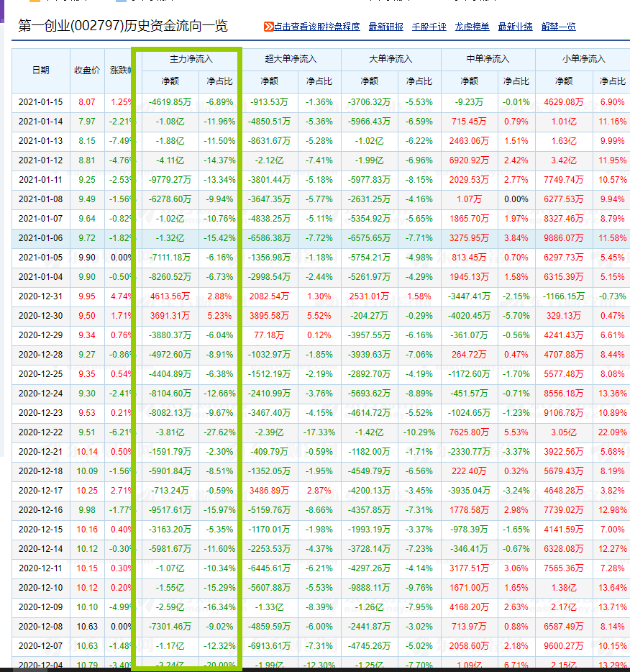Click the 日期 column header

click(x=41, y=71)
